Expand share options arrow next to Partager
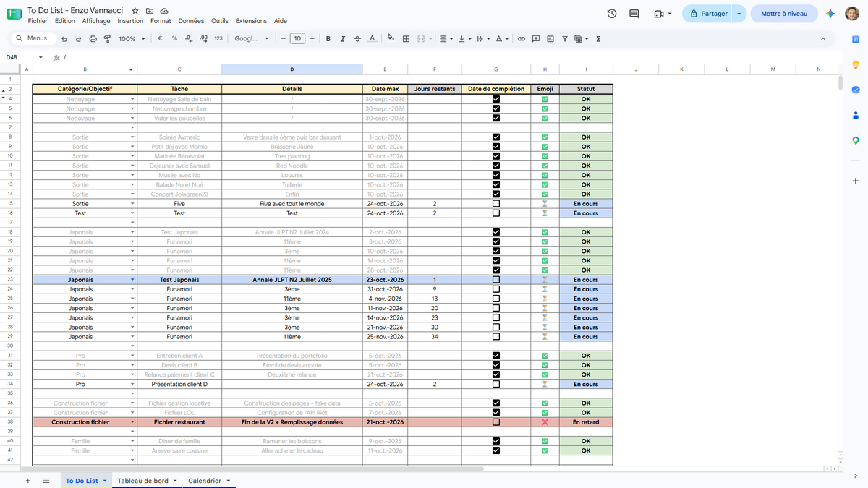 tap(739, 14)
